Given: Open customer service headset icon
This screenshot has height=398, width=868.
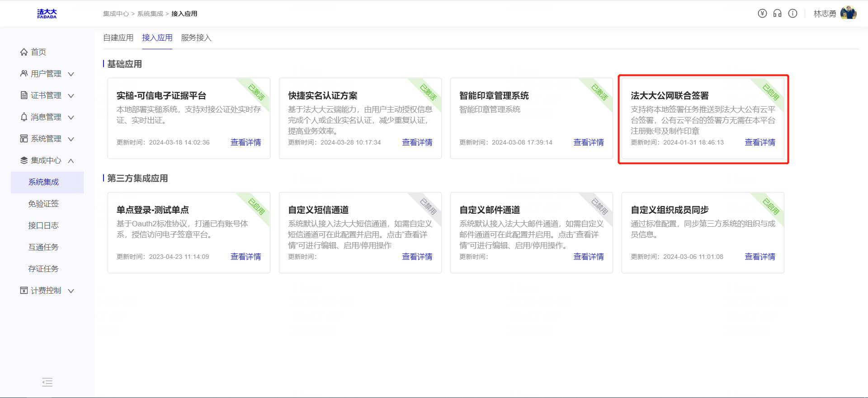Looking at the screenshot, I should click(777, 14).
